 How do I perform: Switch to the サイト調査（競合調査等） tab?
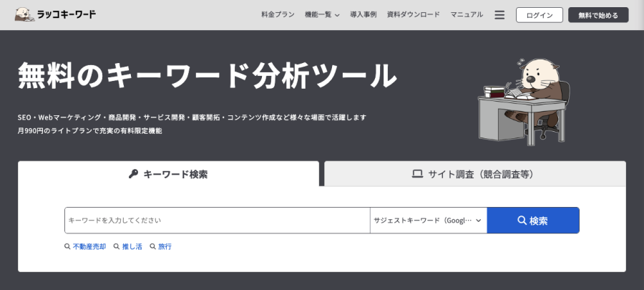475,174
